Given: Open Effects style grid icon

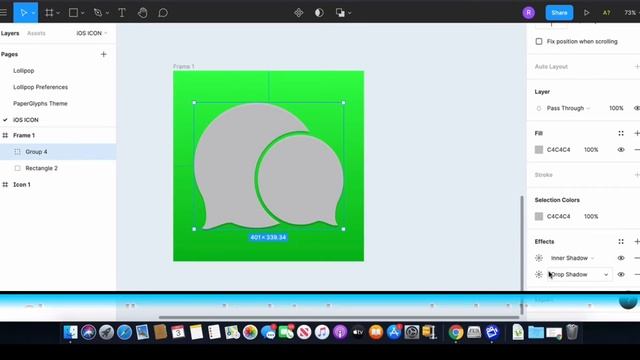Looking at the screenshot, I should [x=621, y=242].
